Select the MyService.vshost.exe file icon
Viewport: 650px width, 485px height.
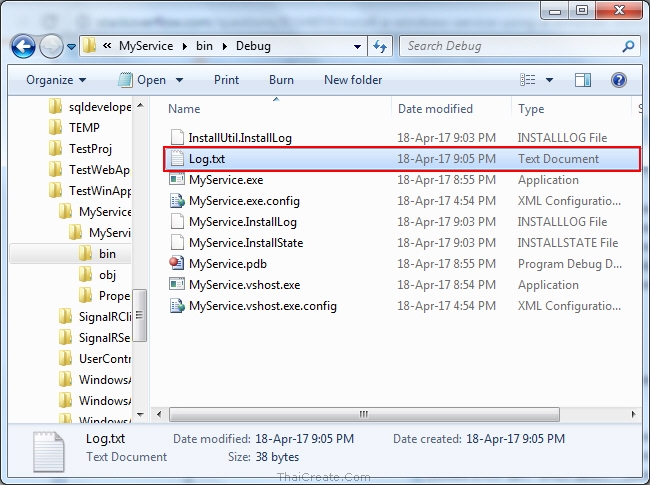tap(177, 284)
